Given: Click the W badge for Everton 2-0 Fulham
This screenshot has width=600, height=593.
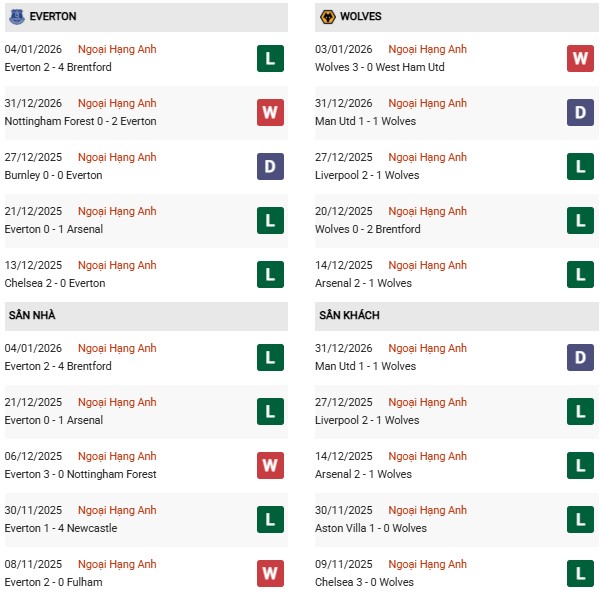Looking at the screenshot, I should tap(270, 574).
